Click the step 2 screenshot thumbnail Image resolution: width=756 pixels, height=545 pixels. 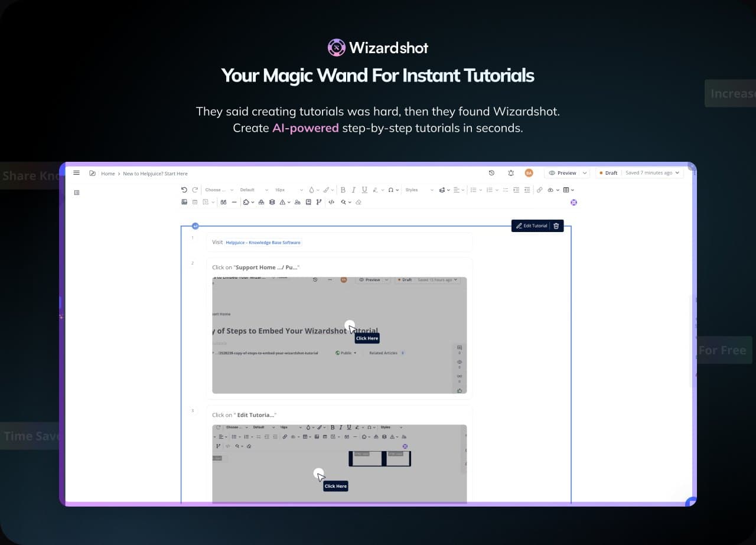340,335
